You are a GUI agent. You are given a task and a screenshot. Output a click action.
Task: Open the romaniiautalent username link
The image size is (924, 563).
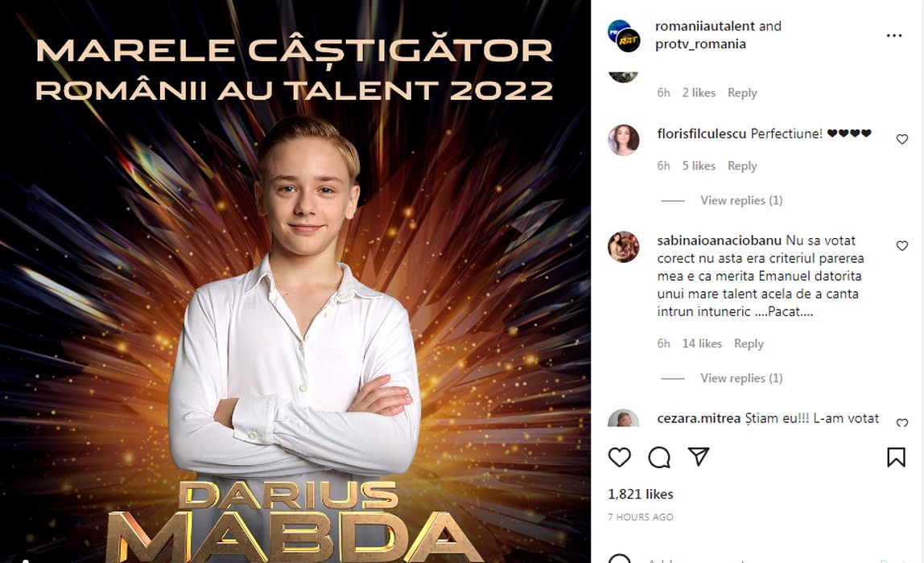click(x=705, y=26)
